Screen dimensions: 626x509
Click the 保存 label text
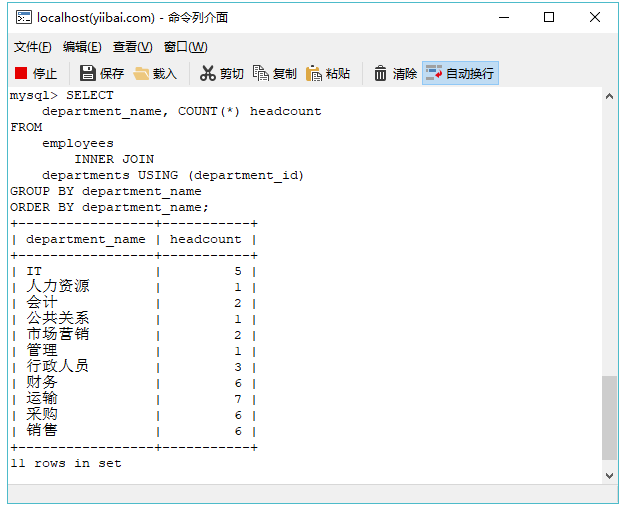click(112, 73)
